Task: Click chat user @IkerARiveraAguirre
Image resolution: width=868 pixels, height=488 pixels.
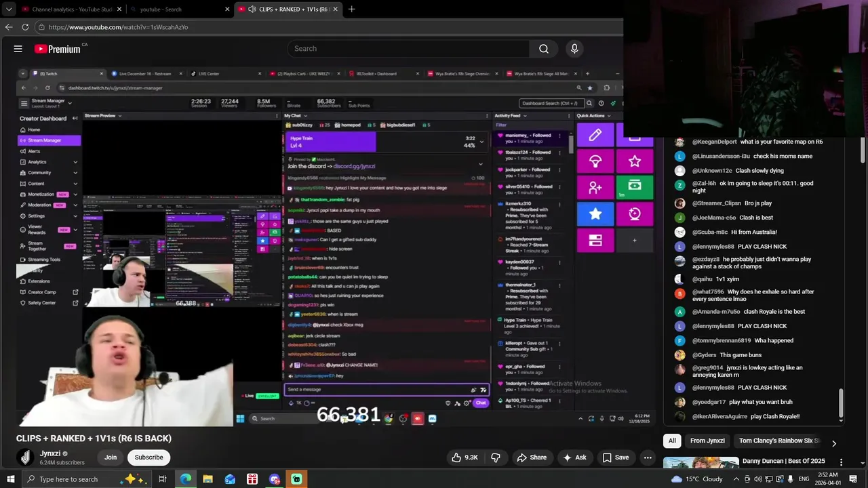Action: [719, 416]
